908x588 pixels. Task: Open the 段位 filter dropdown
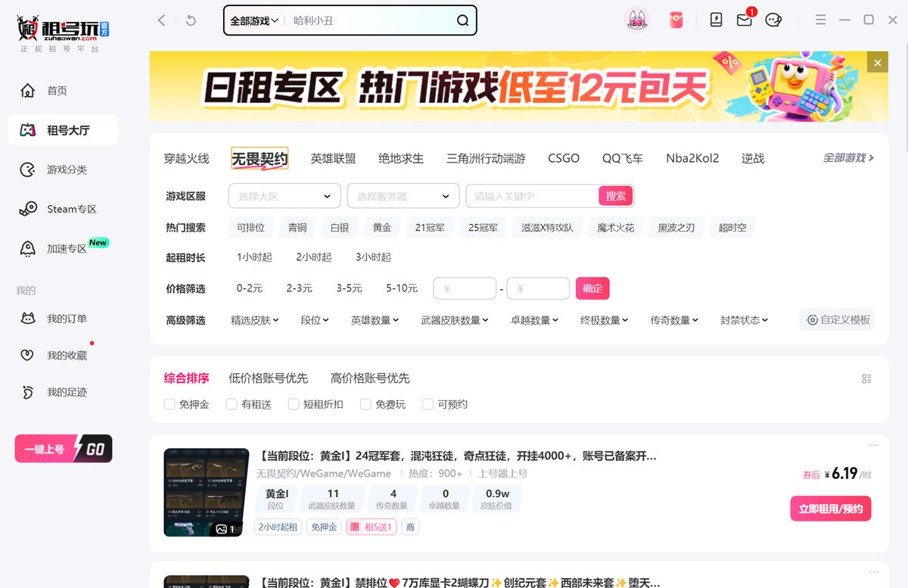[x=315, y=319]
